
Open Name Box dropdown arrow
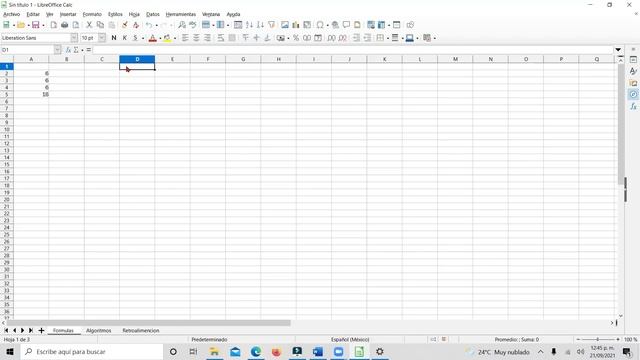point(58,50)
